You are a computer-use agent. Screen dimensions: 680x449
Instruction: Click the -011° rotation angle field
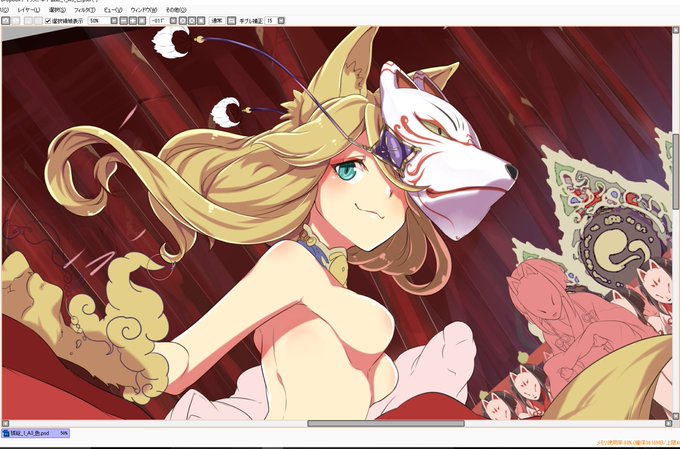pos(160,20)
